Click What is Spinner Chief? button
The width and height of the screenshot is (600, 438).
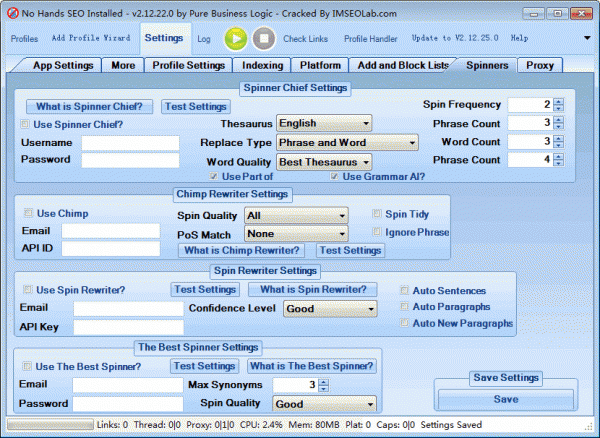click(89, 106)
